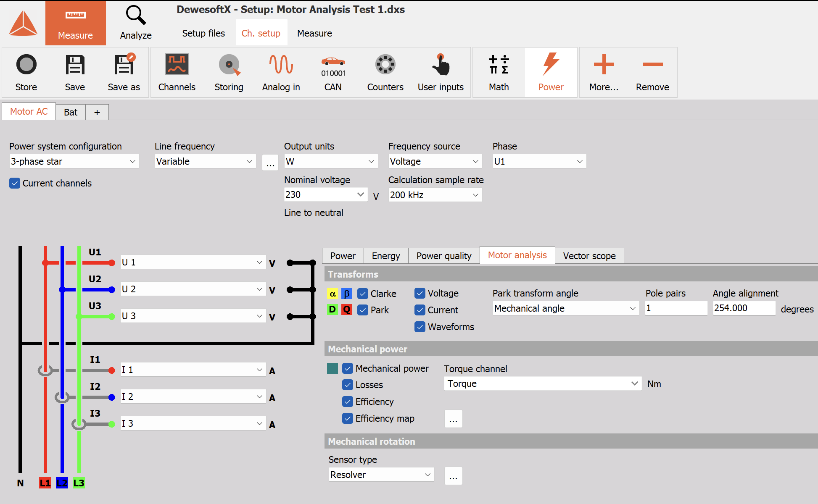Open Analyze mode with magnifier icon
The image size is (818, 504).
coord(136,23)
